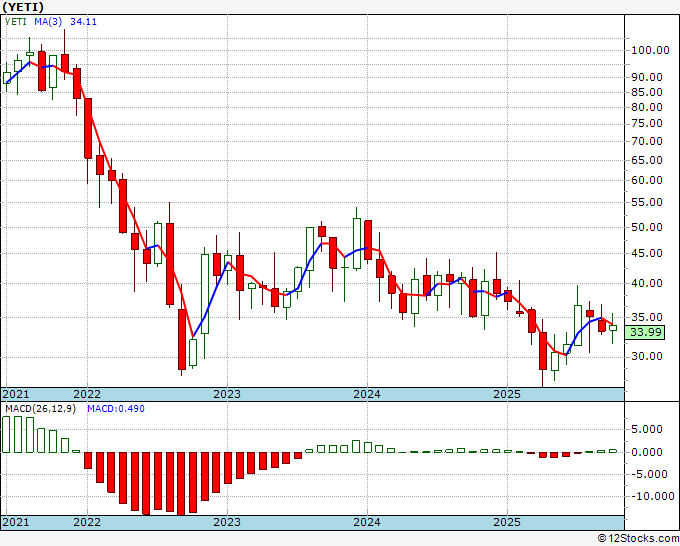Click 2023 on the price chart timeline
This screenshot has height=546, width=680.
click(227, 394)
